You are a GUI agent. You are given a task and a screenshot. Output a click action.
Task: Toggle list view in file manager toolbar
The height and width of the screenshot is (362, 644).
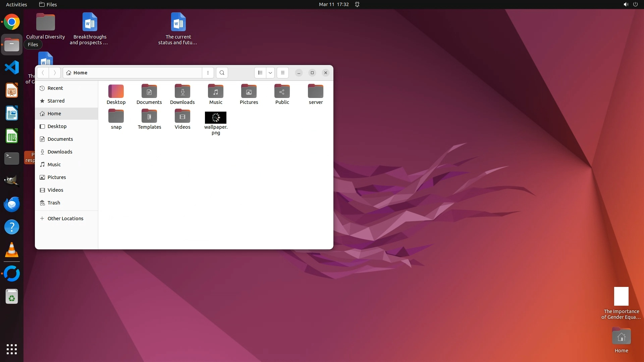coord(260,73)
